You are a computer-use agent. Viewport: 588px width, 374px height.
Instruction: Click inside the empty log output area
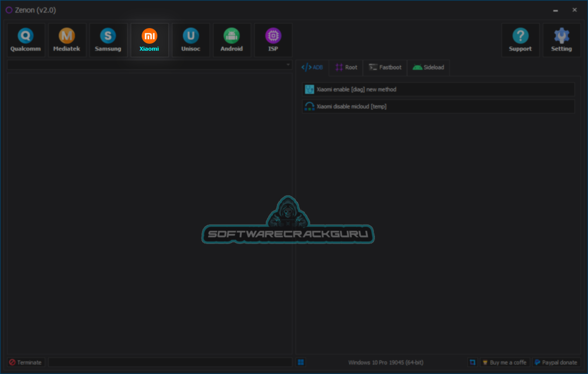150,213
